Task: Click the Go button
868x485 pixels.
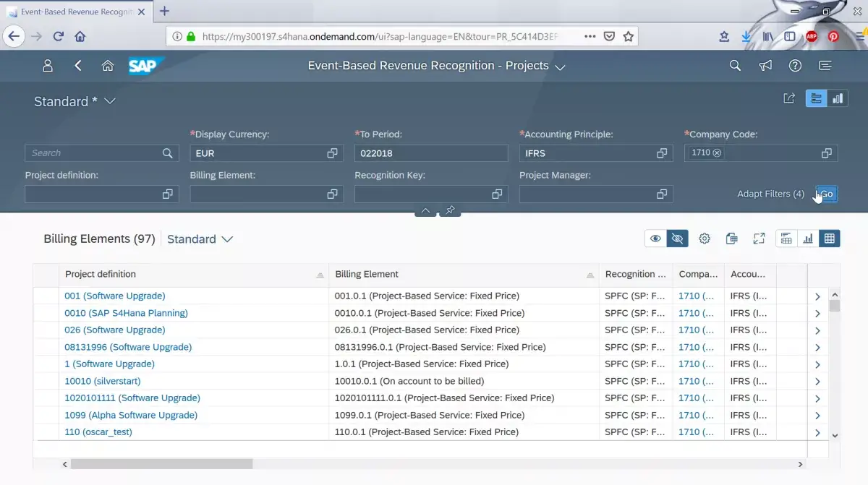Action: pos(826,194)
